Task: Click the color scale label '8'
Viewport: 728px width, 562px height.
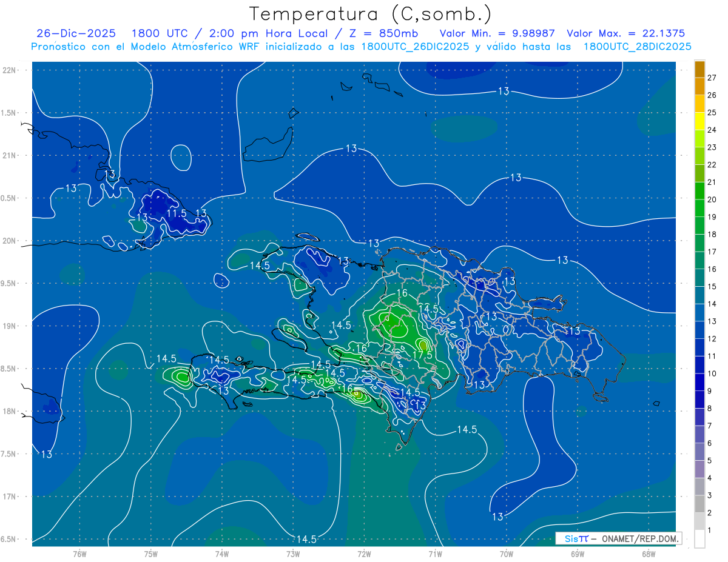Action: pos(710,408)
